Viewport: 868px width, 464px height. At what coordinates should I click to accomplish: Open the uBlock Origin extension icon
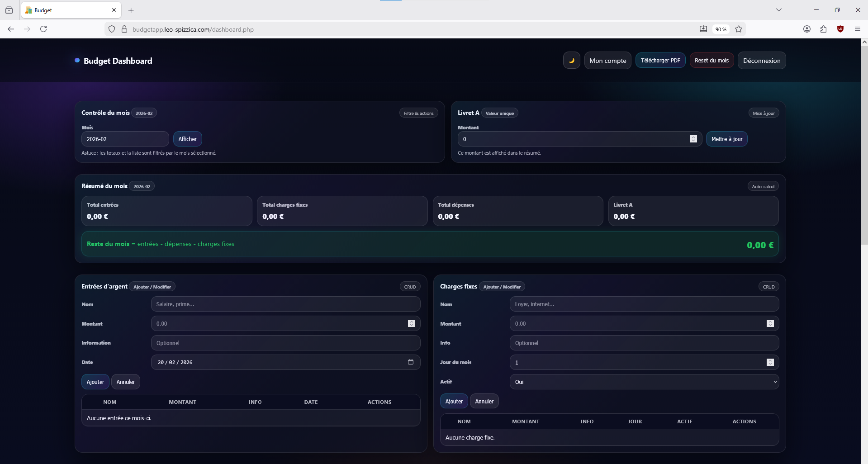tap(840, 29)
